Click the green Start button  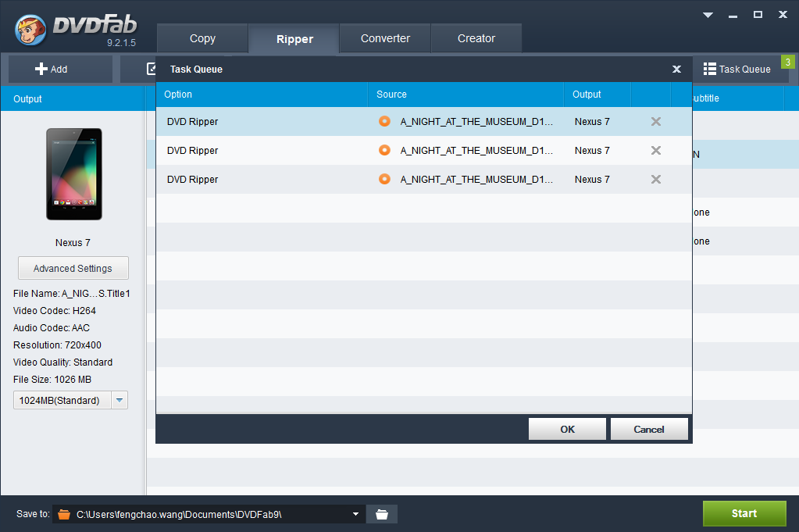(x=744, y=513)
